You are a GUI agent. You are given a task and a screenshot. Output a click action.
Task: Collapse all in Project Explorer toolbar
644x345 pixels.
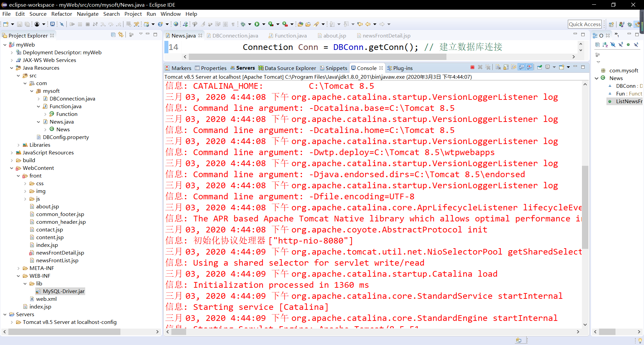pos(113,34)
